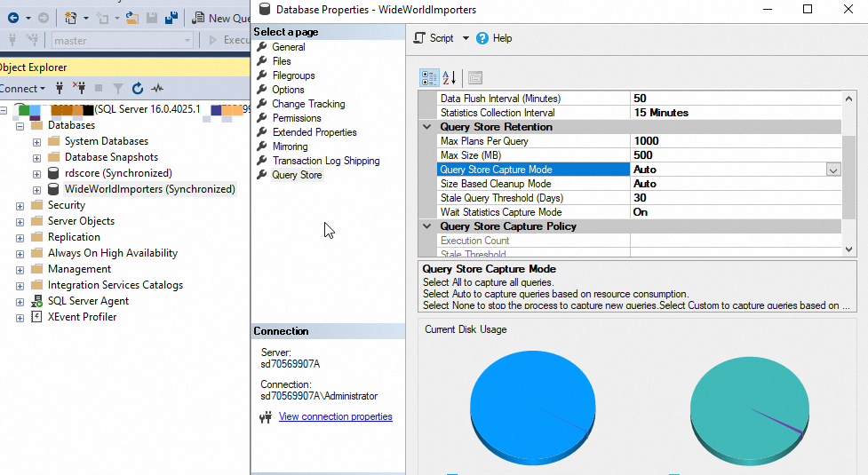Expand the Security node
Image resolution: width=868 pixels, height=475 pixels.
tap(20, 206)
